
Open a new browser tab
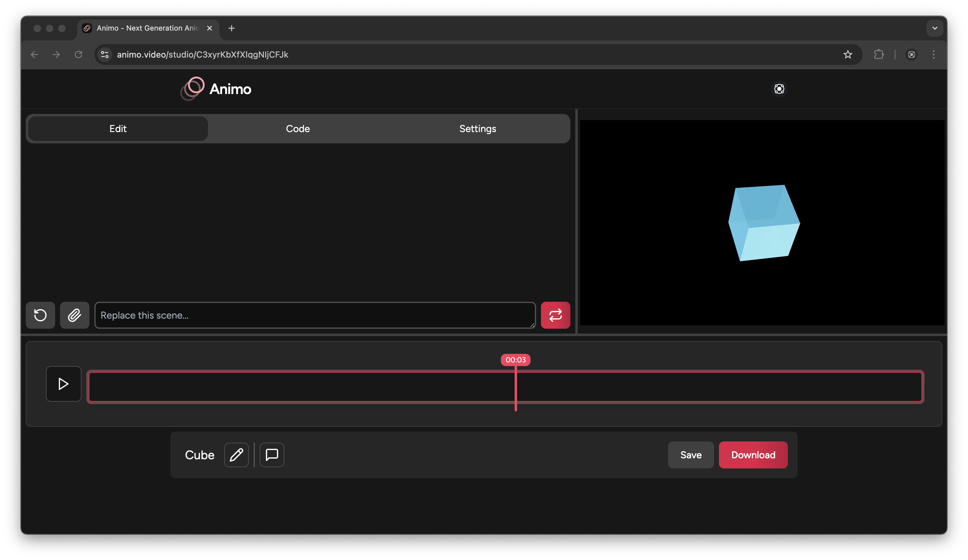[x=231, y=28]
